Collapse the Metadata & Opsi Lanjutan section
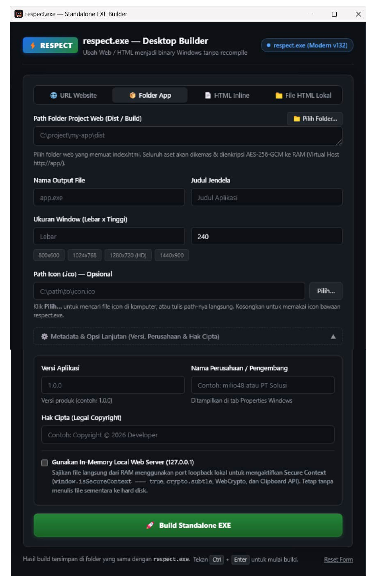Screen dimensions: 372x588 [x=188, y=337]
